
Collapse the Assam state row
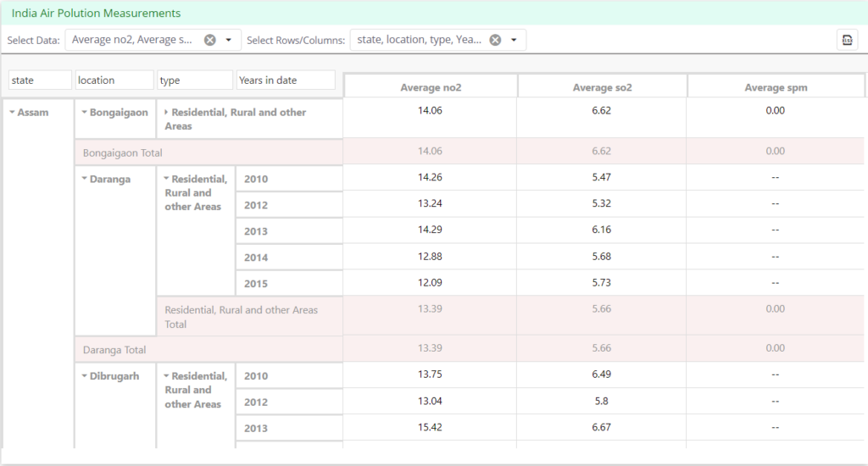tap(12, 113)
